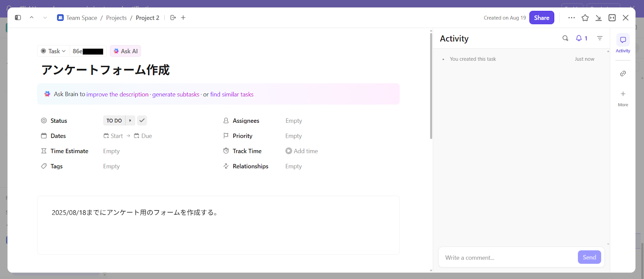Go to next task with down chevron

45,18
